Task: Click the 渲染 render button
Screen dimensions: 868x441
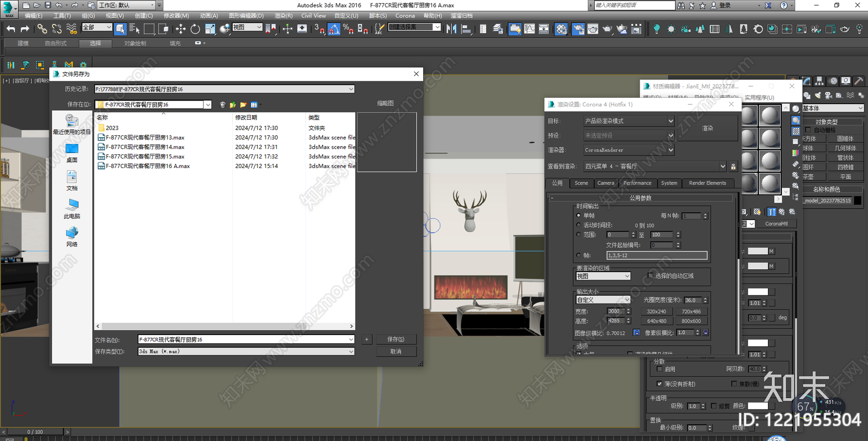Action: (x=707, y=129)
